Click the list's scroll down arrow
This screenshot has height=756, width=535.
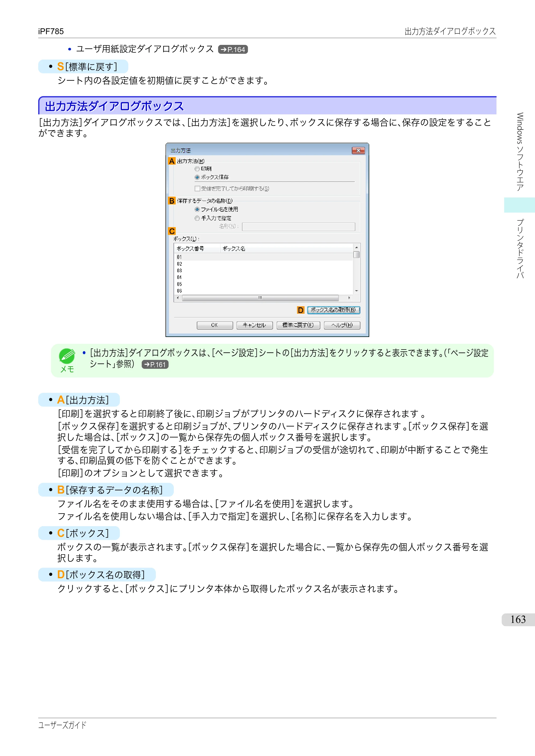(x=356, y=291)
